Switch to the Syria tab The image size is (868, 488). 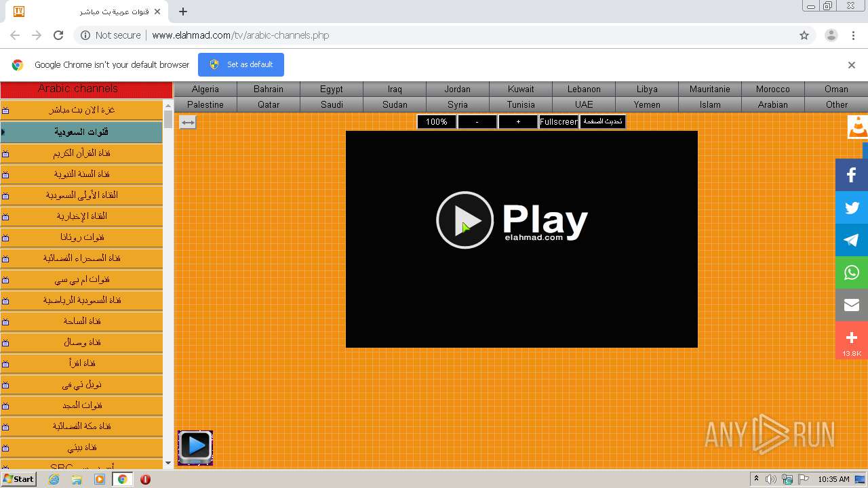[x=458, y=104]
